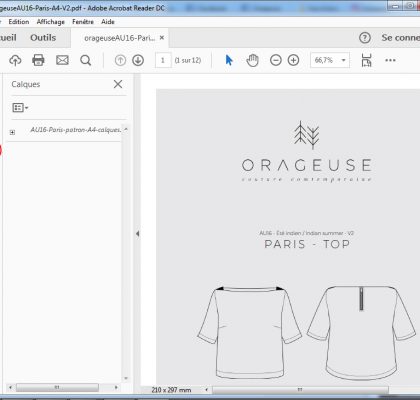Open more tools ellipsis menu

point(390,60)
